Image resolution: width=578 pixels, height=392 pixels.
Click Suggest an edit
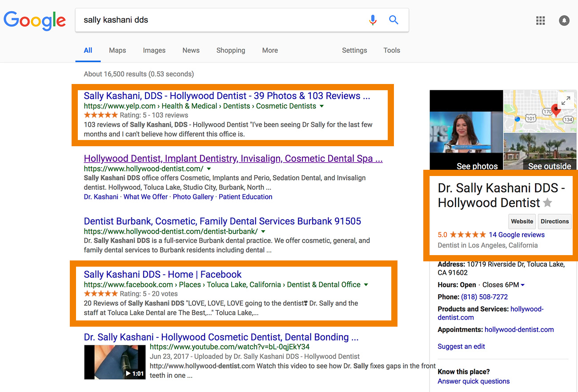point(461,346)
